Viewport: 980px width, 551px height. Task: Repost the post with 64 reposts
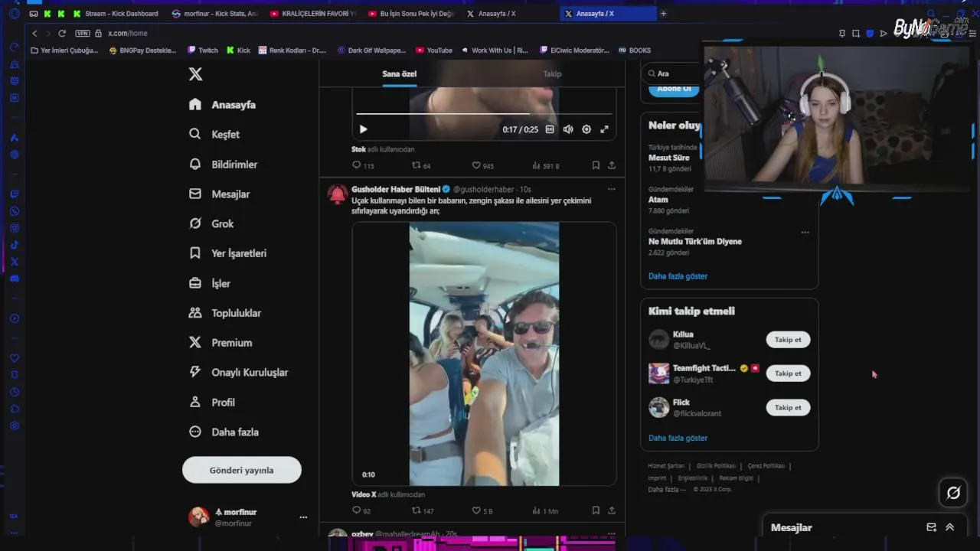421,165
